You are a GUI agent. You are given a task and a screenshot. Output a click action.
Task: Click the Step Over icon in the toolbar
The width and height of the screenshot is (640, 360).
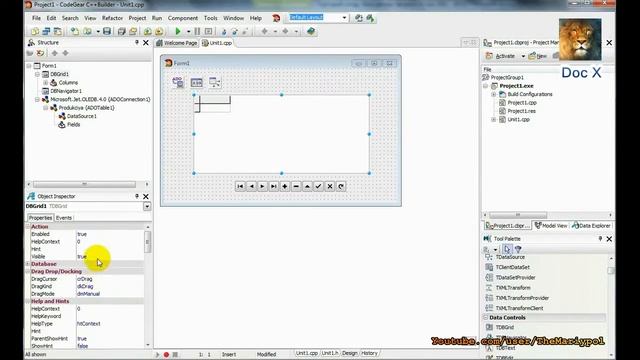point(235,31)
